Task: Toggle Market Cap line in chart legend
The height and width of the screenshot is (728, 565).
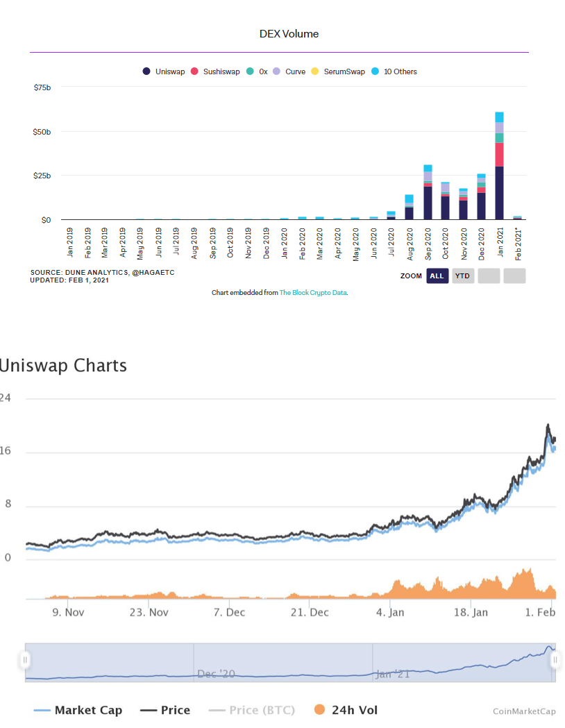Action: (x=78, y=710)
